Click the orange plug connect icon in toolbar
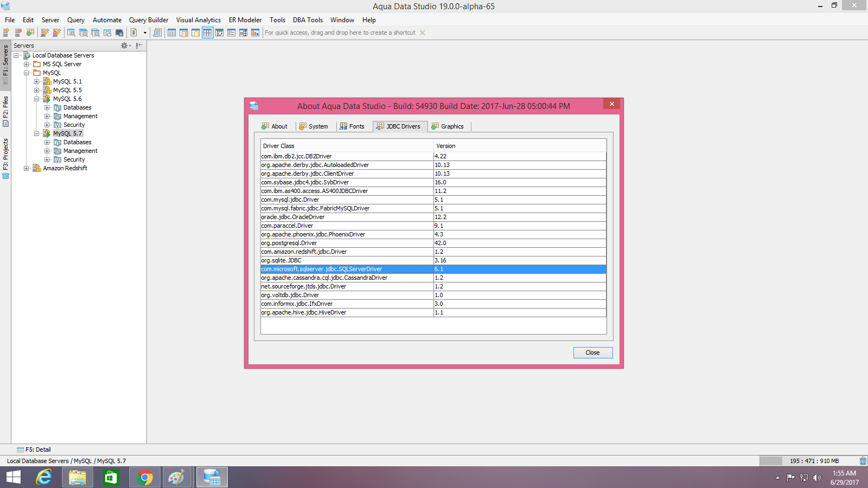The width and height of the screenshot is (868, 488). click(45, 33)
